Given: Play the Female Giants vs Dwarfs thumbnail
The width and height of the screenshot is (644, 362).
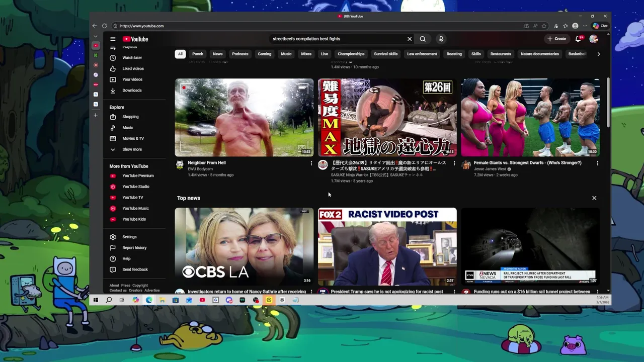Looking at the screenshot, I should pos(530,117).
